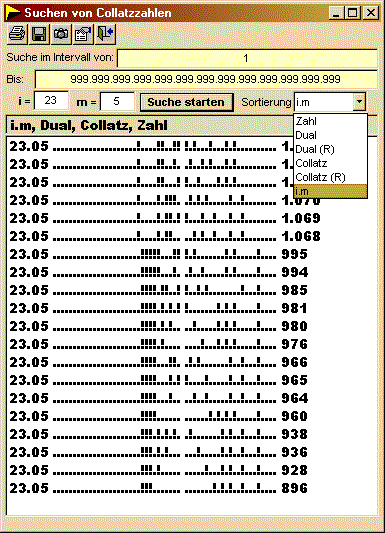Choose Collatz in the sort list

pos(330,163)
